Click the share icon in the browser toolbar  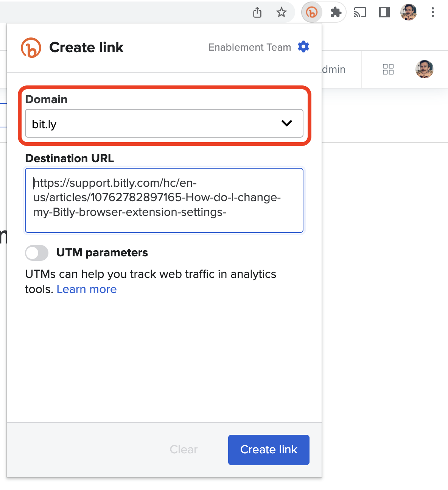(x=257, y=12)
